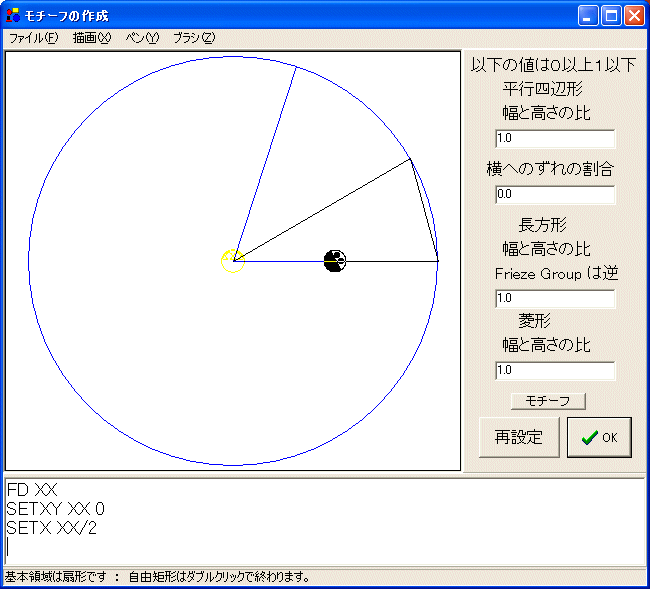Screen dimensions: 650x589
Task: Click the 'SETXY XX 0' command line
Action: pos(56,509)
